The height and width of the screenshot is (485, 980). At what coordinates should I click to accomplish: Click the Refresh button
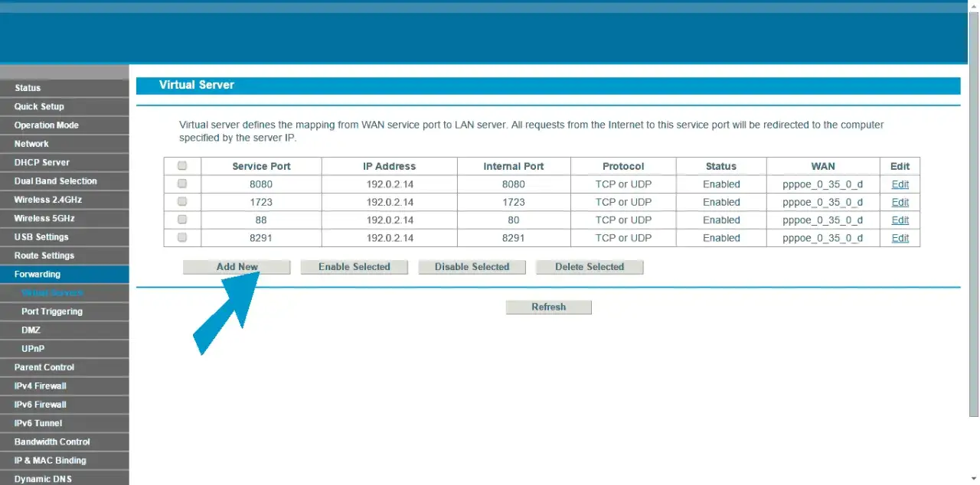click(x=548, y=306)
